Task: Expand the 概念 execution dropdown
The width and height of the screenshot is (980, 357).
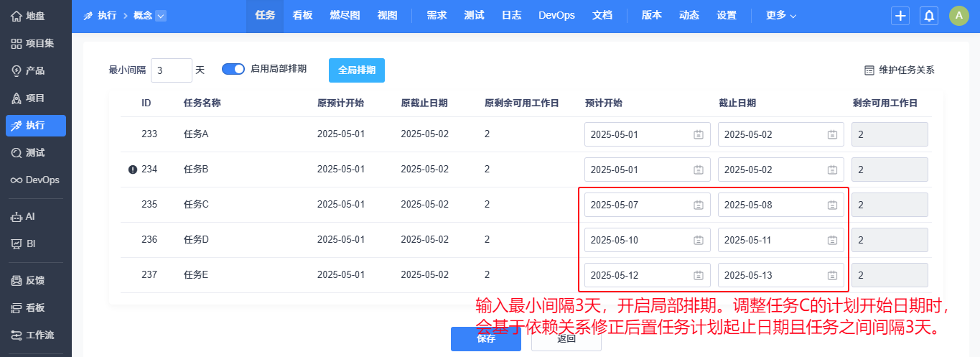Action: pyautogui.click(x=161, y=16)
